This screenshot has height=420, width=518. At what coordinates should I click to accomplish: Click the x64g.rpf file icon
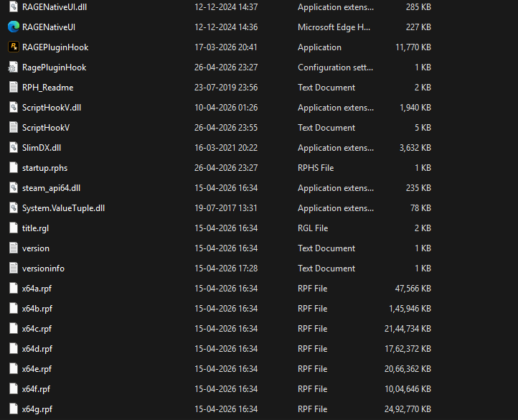[x=14, y=409]
